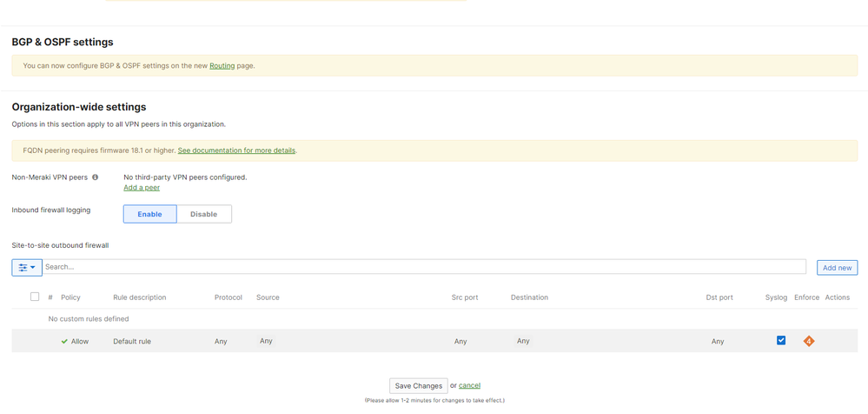Tick the select-all rules checkbox
Screen dimensions: 868x414
pyautogui.click(x=35, y=297)
